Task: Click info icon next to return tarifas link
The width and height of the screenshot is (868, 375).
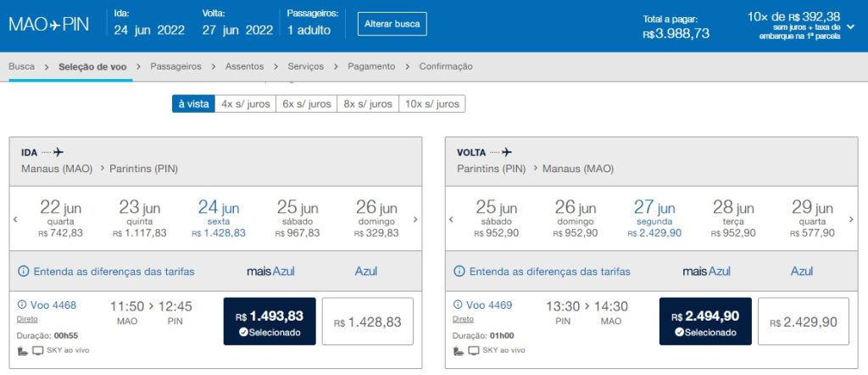Action: click(x=459, y=271)
